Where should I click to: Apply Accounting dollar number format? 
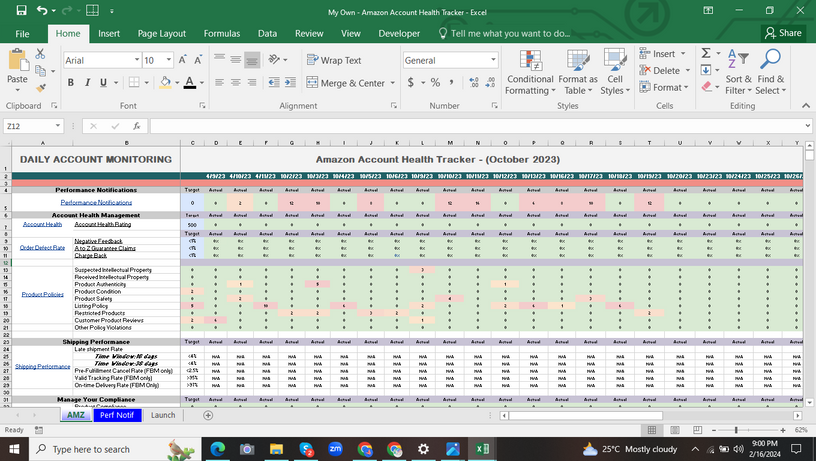click(411, 83)
